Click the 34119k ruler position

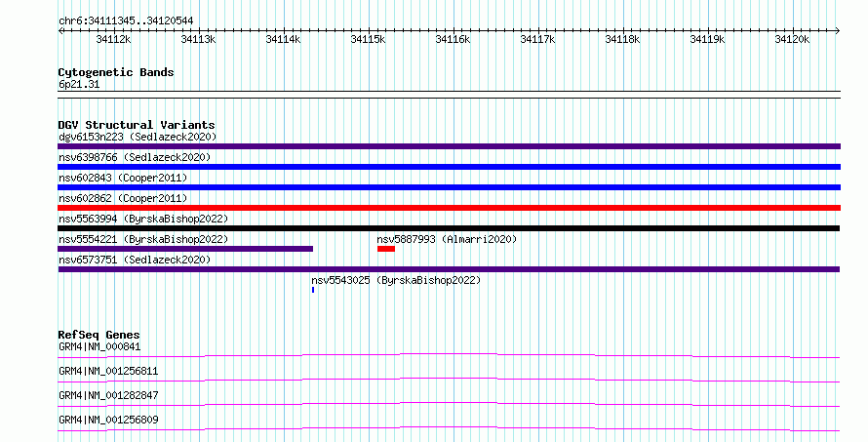(x=707, y=39)
